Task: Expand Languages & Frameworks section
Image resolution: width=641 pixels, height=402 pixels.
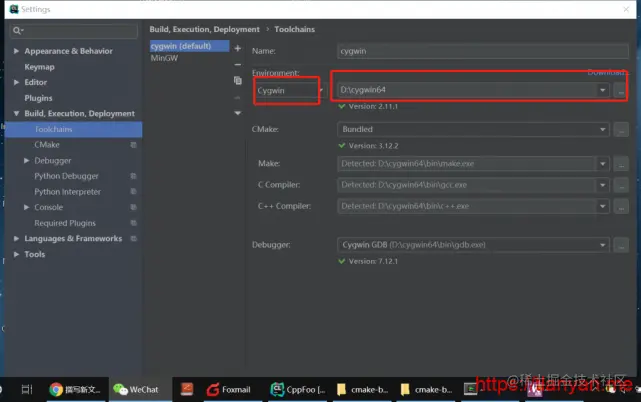Action: 16,238
